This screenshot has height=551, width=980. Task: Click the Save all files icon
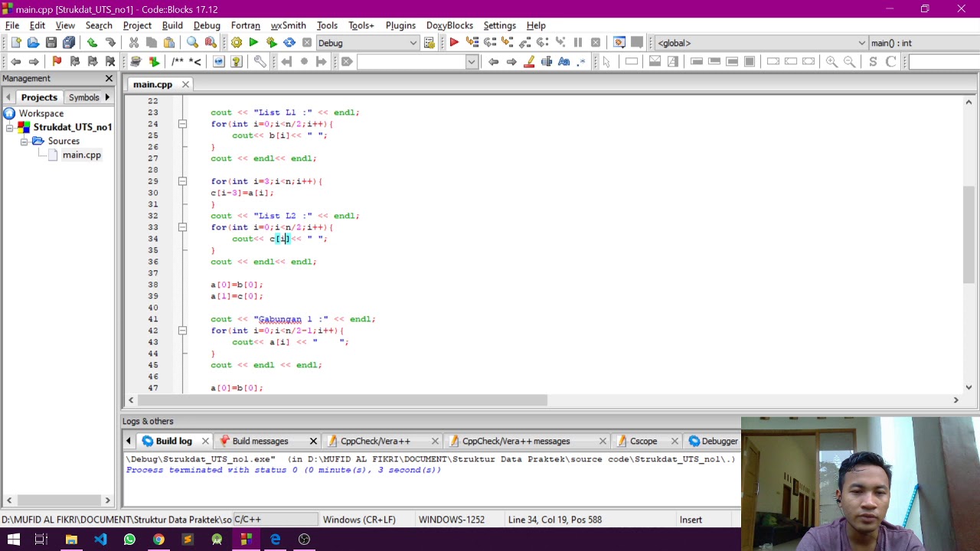(x=69, y=43)
